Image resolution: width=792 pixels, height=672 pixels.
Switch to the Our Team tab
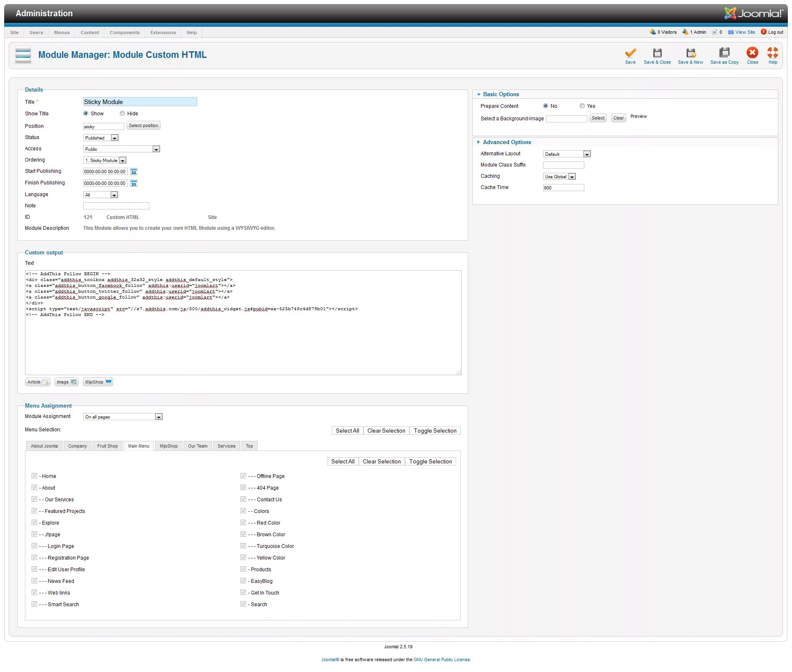[198, 446]
